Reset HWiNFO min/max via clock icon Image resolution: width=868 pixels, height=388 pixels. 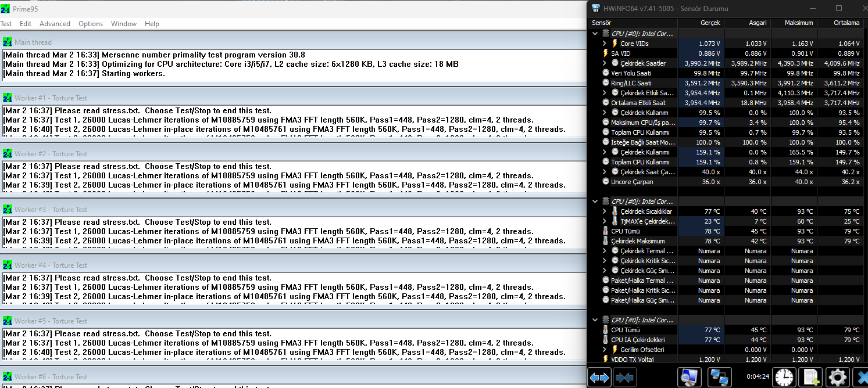[x=784, y=377]
